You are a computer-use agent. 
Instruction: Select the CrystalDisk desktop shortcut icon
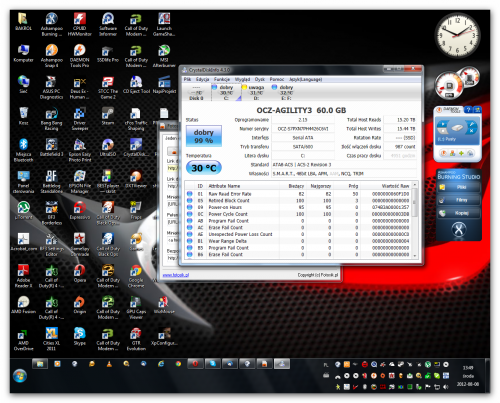pyautogui.click(x=136, y=148)
